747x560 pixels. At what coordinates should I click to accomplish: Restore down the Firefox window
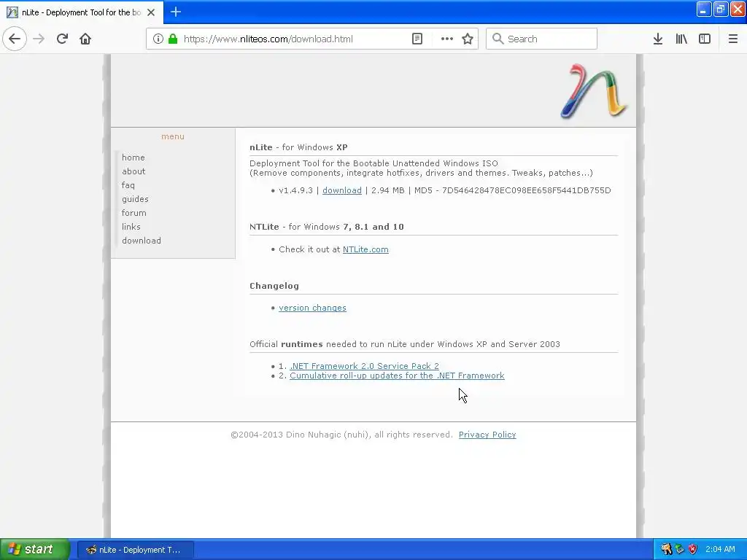click(721, 9)
